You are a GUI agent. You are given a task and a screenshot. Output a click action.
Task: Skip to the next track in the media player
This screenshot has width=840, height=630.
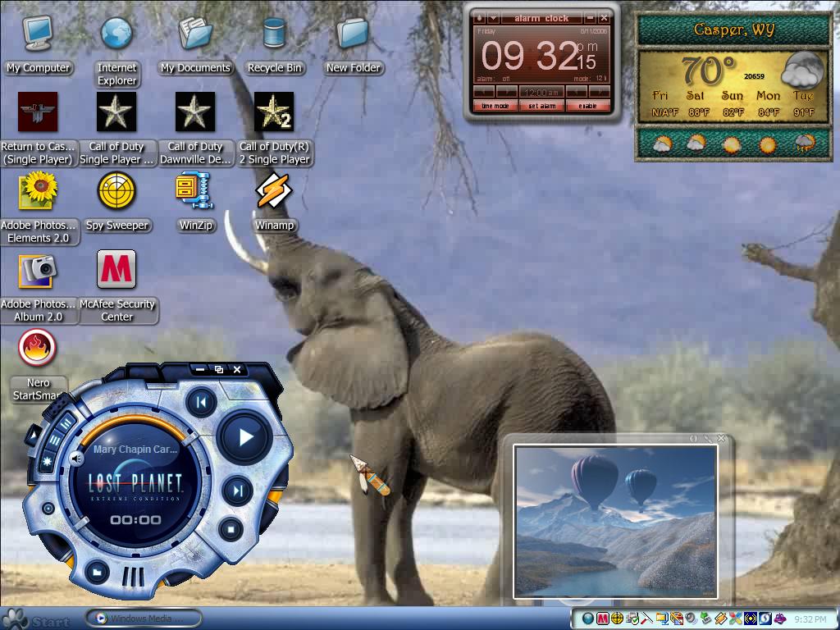pos(238,490)
